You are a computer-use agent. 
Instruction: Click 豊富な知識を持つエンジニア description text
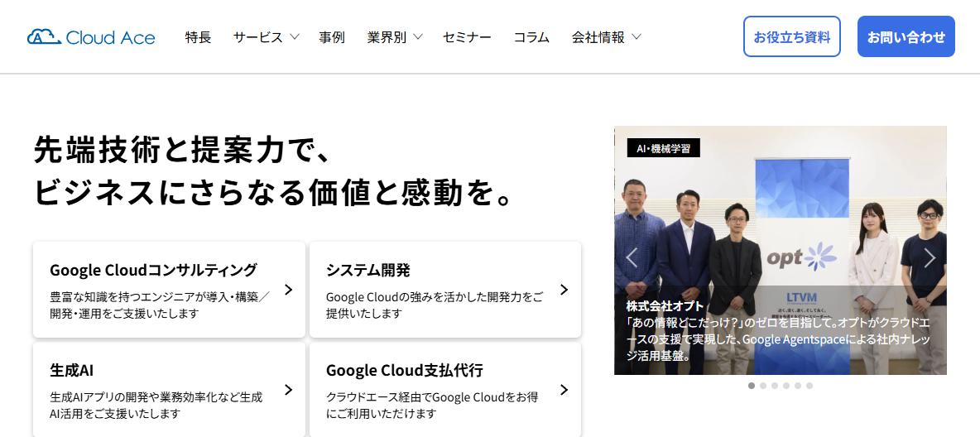160,305
